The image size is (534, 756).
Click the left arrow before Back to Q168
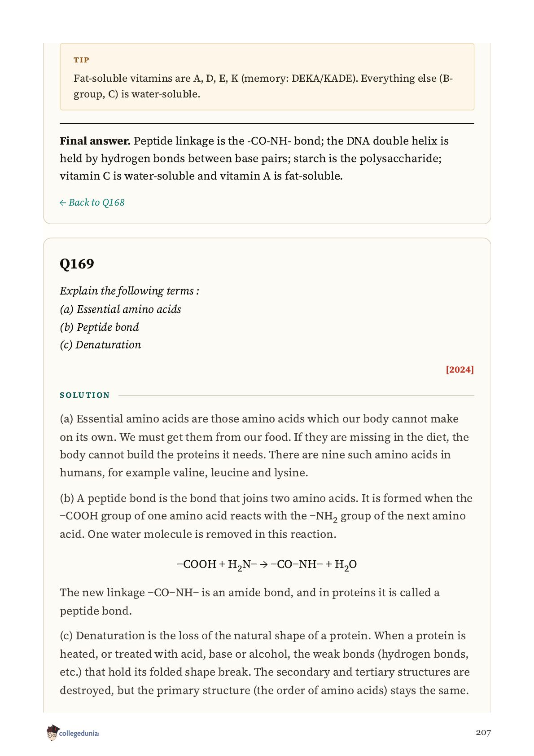point(63,203)
